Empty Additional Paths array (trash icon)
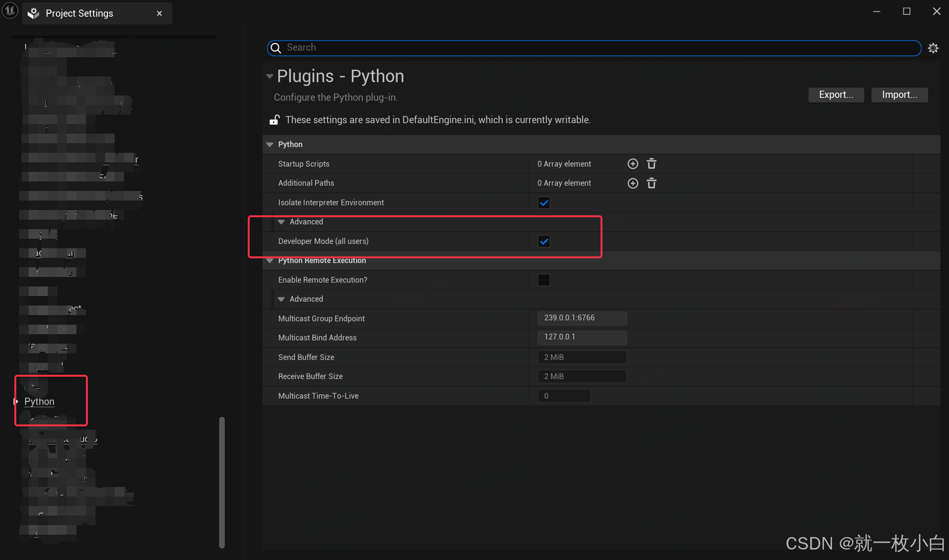This screenshot has height=560, width=949. tap(651, 183)
